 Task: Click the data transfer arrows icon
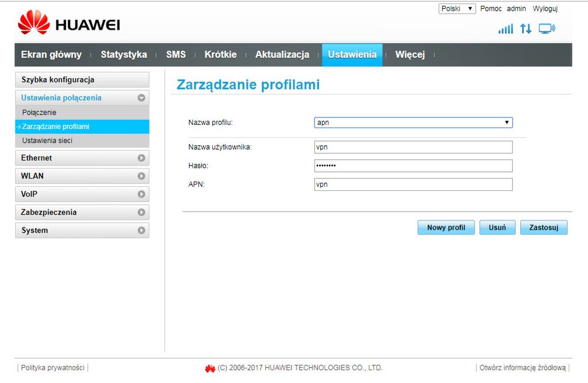coord(526,29)
